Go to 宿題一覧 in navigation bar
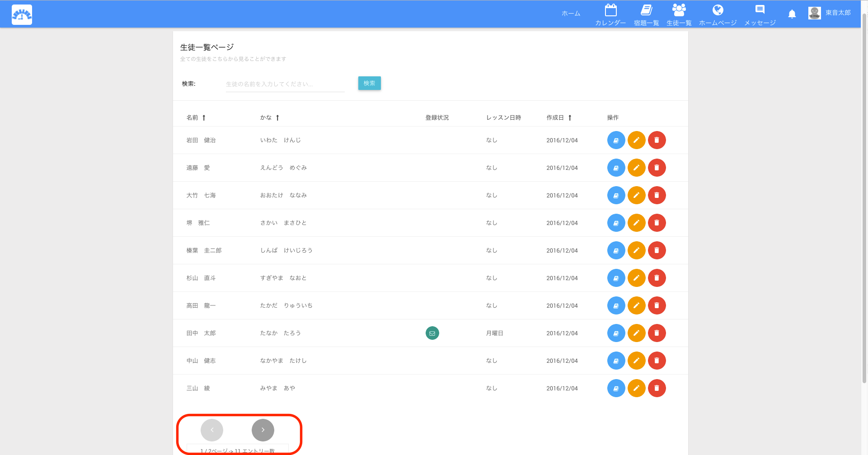Viewport: 868px width, 455px height. click(x=646, y=15)
